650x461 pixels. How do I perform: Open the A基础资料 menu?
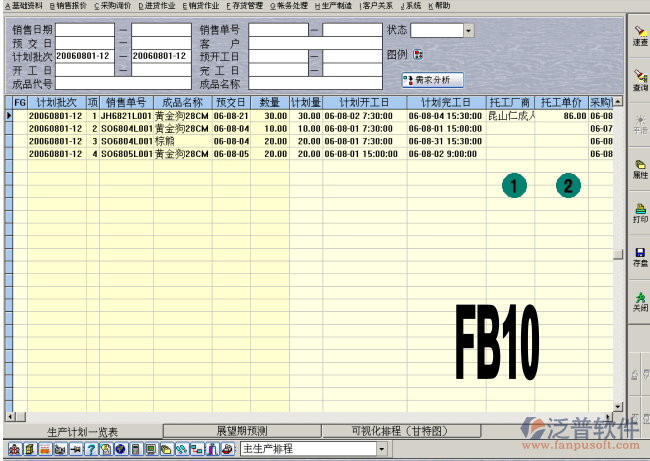pyautogui.click(x=24, y=6)
